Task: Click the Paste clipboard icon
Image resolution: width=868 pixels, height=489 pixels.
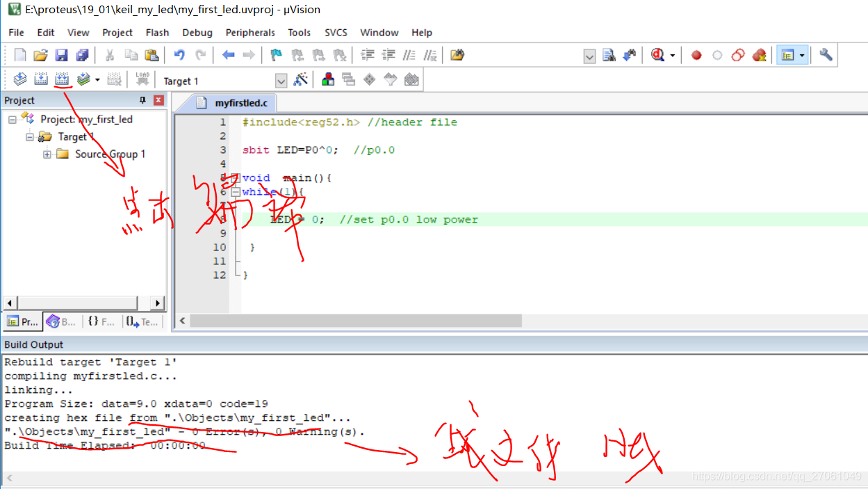Action: (x=152, y=55)
